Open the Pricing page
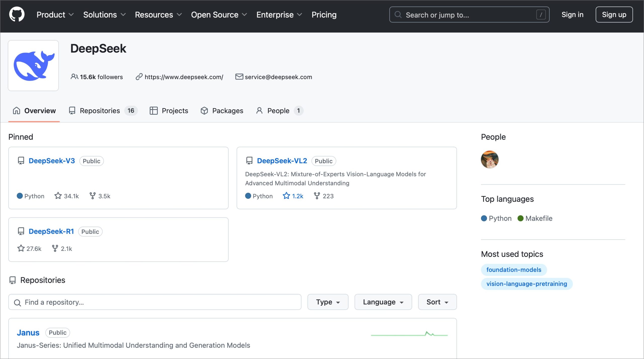The image size is (644, 359). [x=324, y=15]
